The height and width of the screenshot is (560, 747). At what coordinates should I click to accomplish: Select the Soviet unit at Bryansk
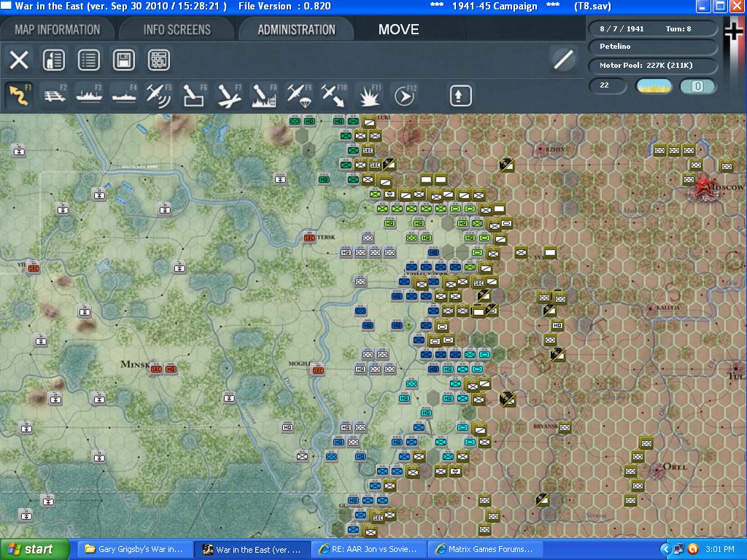(x=565, y=427)
